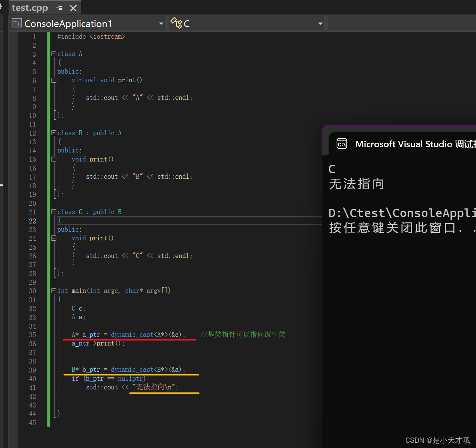Collapse the main function body
The image size is (476, 448).
53,290
